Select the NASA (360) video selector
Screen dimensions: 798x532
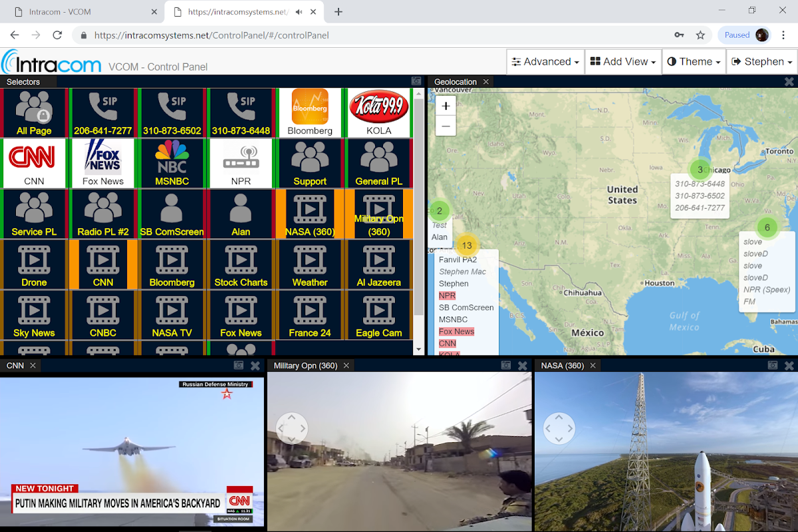310,214
